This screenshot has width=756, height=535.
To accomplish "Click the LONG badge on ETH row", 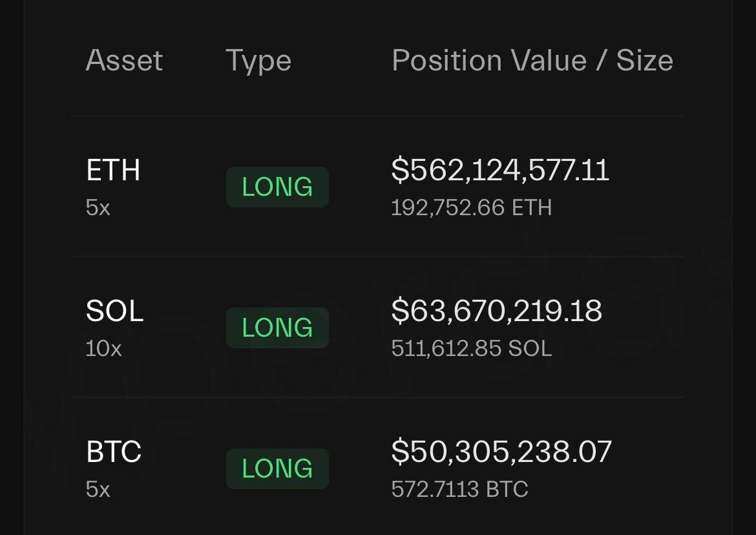I will [277, 187].
